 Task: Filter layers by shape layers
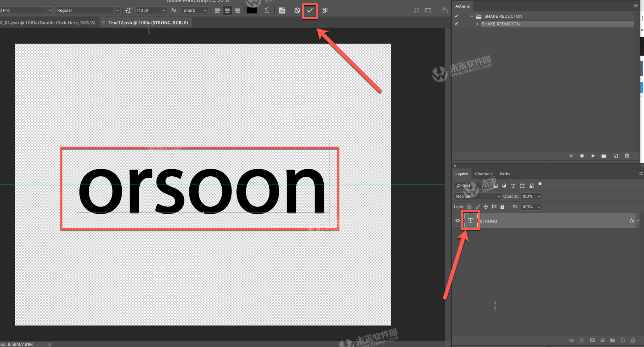[x=522, y=186]
